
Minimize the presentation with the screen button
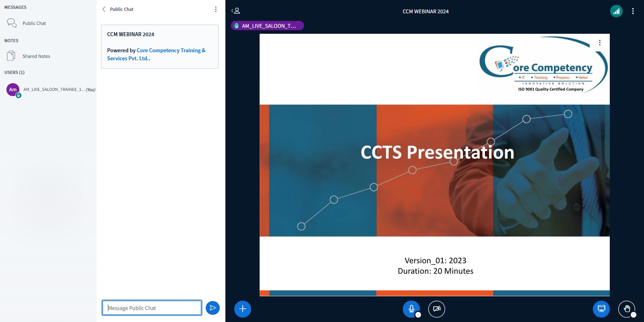(601, 309)
